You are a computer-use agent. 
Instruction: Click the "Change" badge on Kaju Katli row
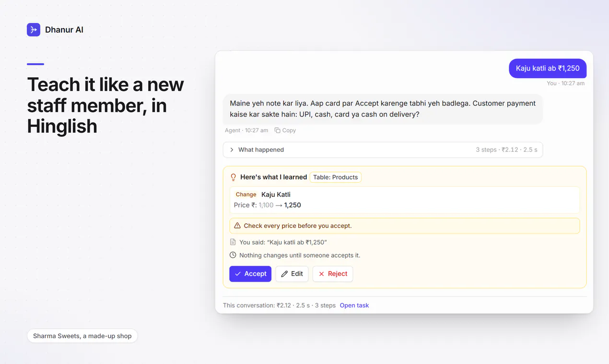(246, 194)
